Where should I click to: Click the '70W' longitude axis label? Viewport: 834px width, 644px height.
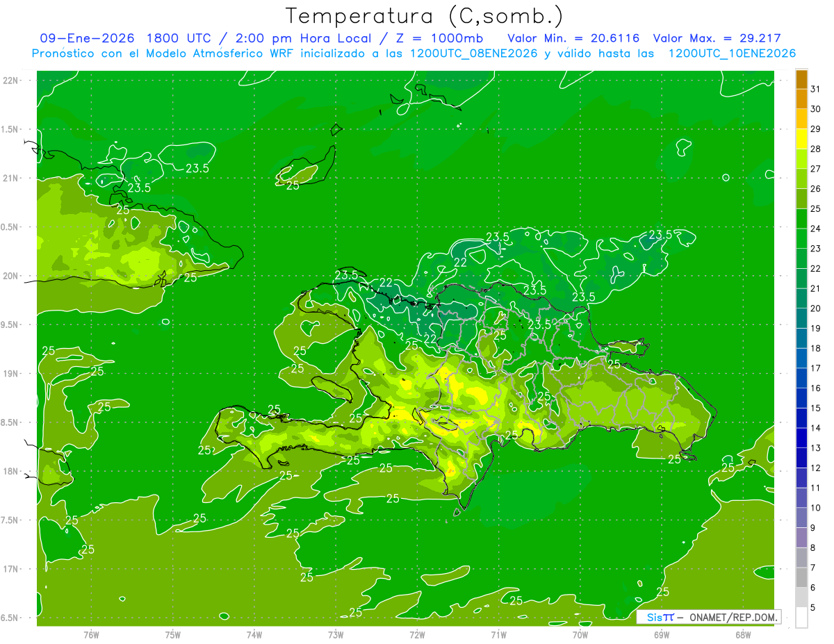pos(580,635)
